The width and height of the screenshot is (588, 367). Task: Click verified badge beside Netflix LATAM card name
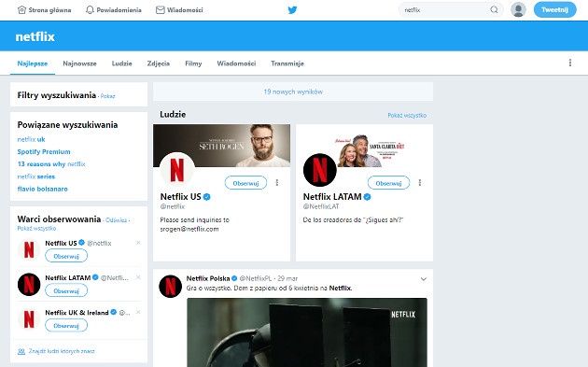(x=367, y=197)
